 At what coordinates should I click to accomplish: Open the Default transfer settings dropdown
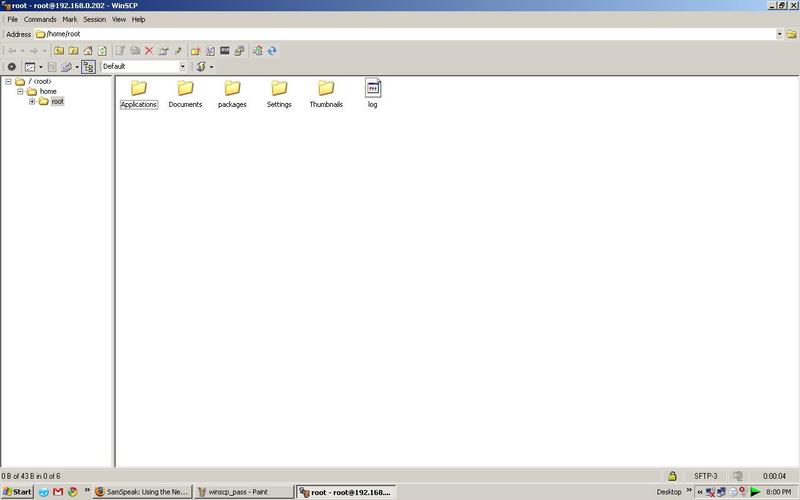click(x=182, y=67)
